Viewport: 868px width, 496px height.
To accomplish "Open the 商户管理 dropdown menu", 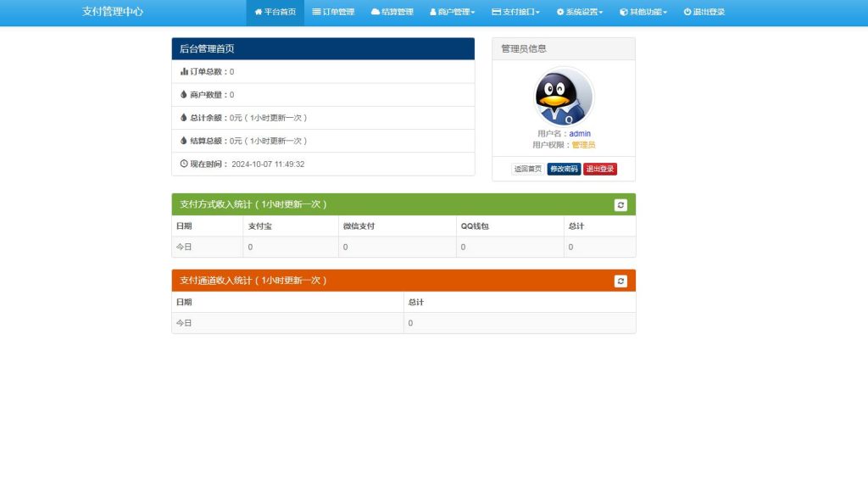I will [453, 13].
